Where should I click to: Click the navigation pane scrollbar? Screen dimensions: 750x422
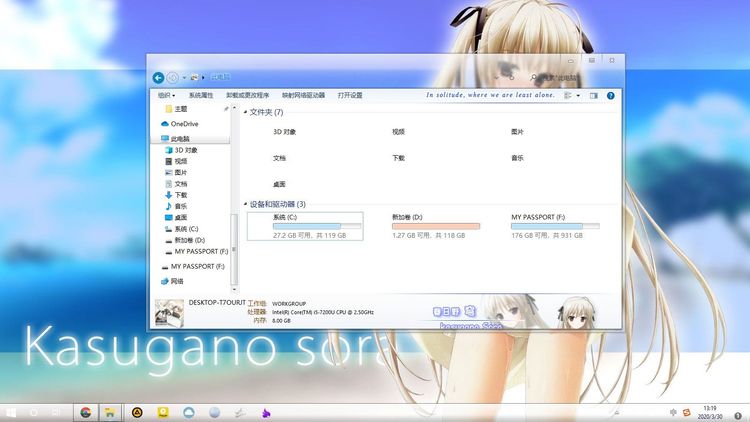pyautogui.click(x=234, y=249)
